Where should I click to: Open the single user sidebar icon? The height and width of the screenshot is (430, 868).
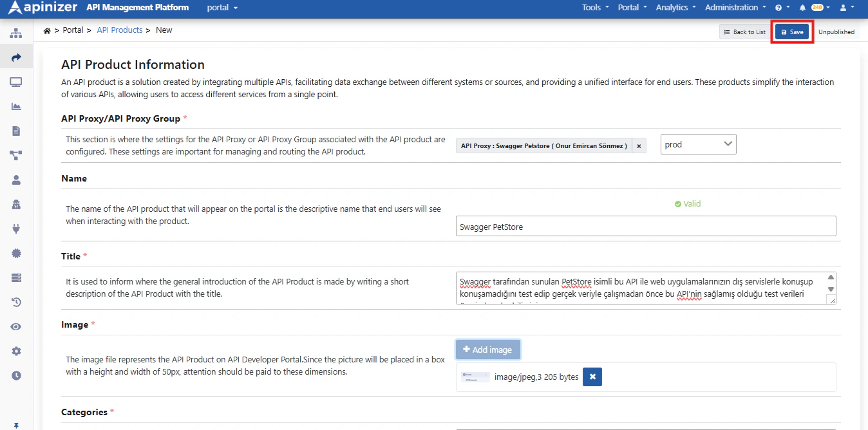(x=16, y=180)
